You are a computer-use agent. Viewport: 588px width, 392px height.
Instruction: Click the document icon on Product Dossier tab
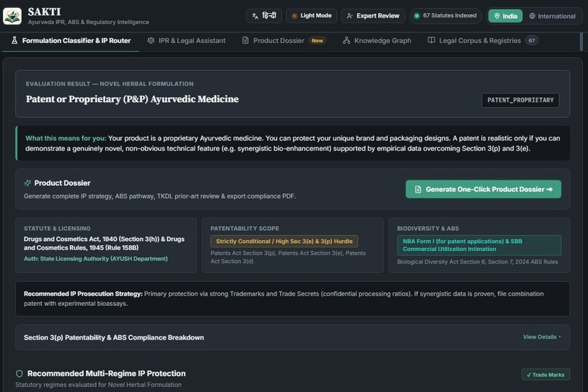click(x=245, y=40)
